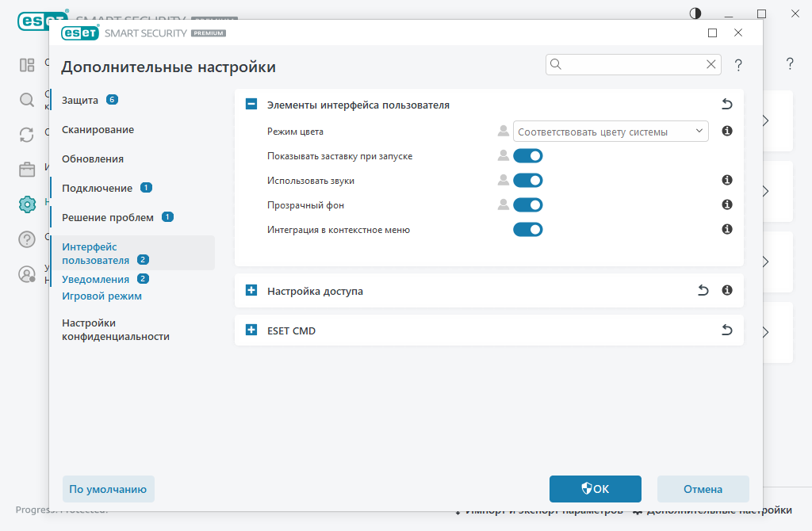This screenshot has width=812, height=531.
Task: Revert ESET CMD section settings
Action: tap(727, 330)
